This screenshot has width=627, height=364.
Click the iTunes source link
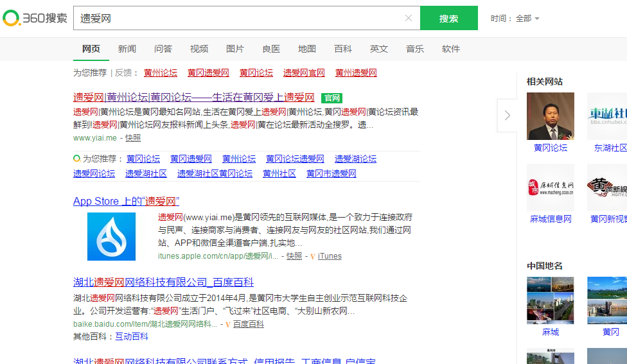click(x=330, y=256)
